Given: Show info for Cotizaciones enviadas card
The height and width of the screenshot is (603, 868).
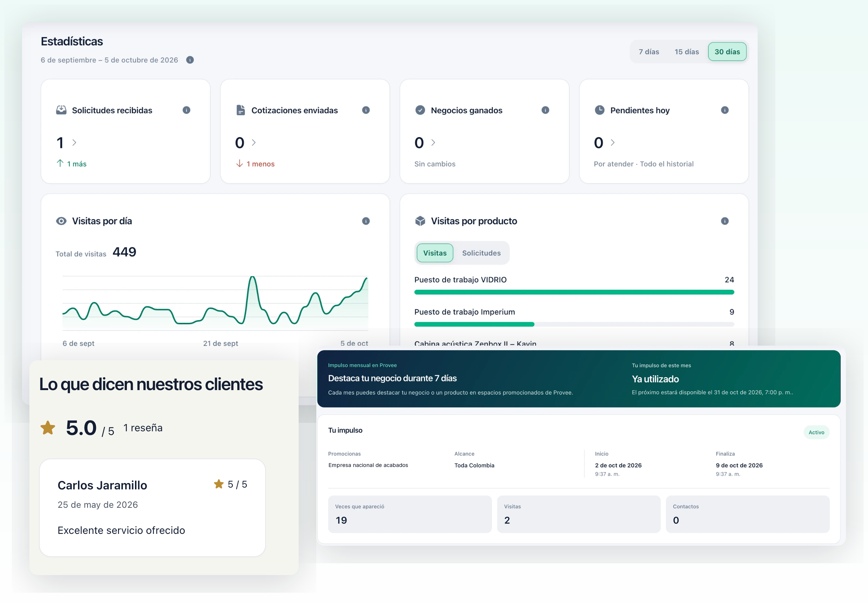Looking at the screenshot, I should tap(366, 110).
